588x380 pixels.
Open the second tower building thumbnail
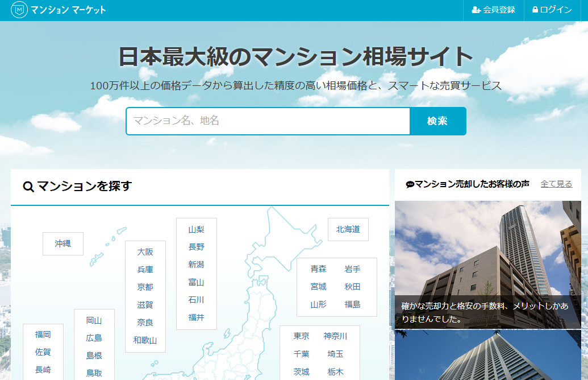click(x=487, y=356)
